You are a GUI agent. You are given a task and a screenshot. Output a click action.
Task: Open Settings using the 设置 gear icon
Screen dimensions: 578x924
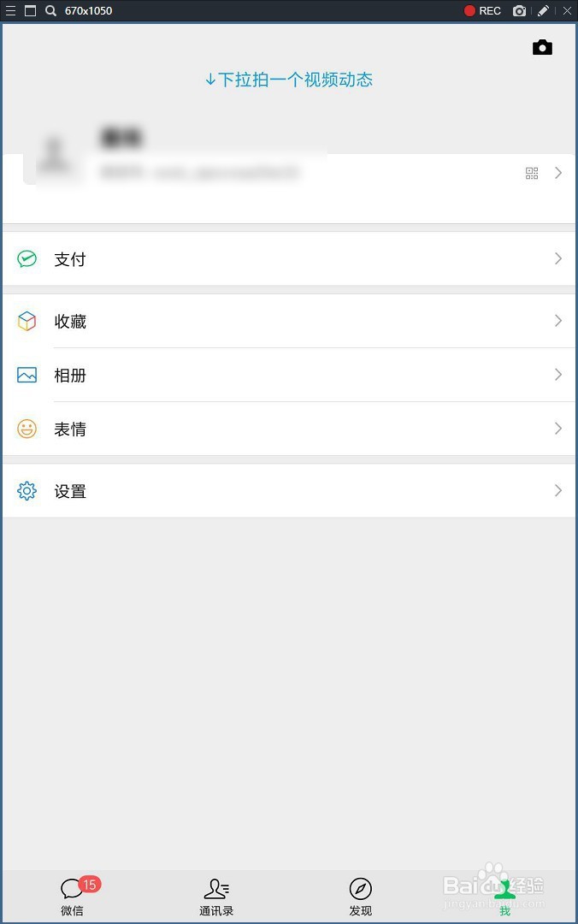[x=27, y=491]
